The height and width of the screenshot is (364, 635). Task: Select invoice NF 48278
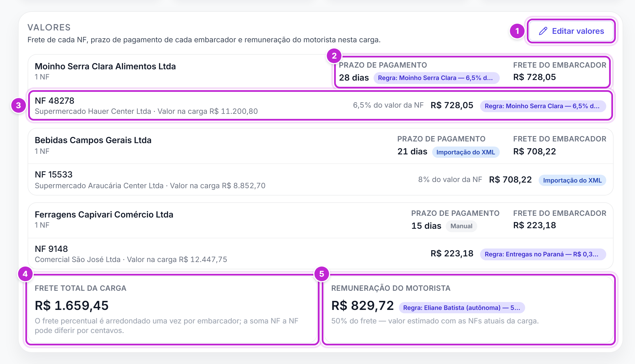[54, 101]
